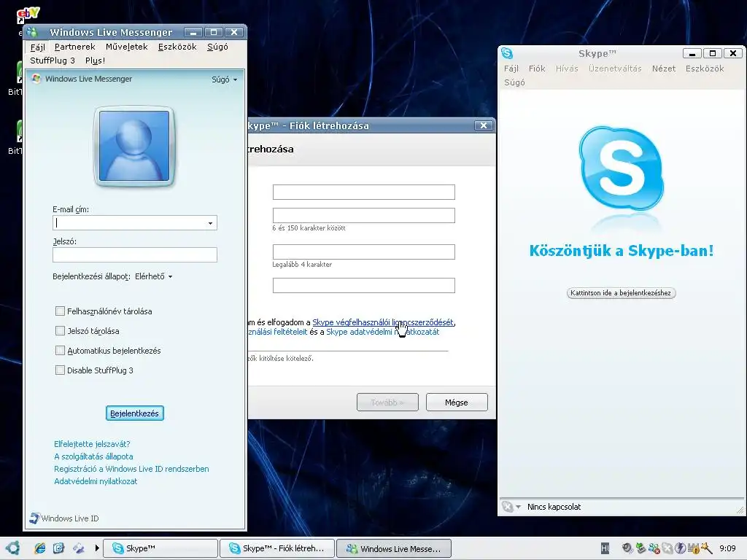This screenshot has width=747, height=560.
Task: Open Üzenetváltás menu in Skype window
Action: click(x=615, y=69)
